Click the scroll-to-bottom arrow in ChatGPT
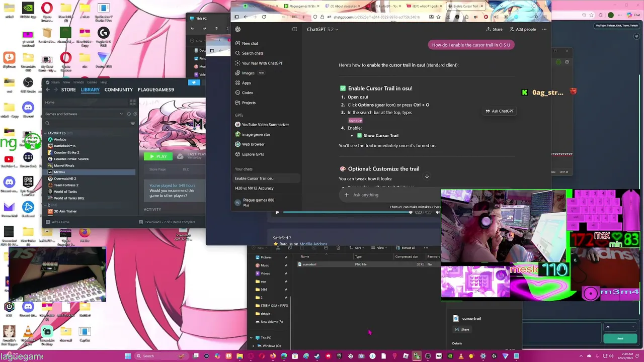The width and height of the screenshot is (644, 362). pos(427,176)
